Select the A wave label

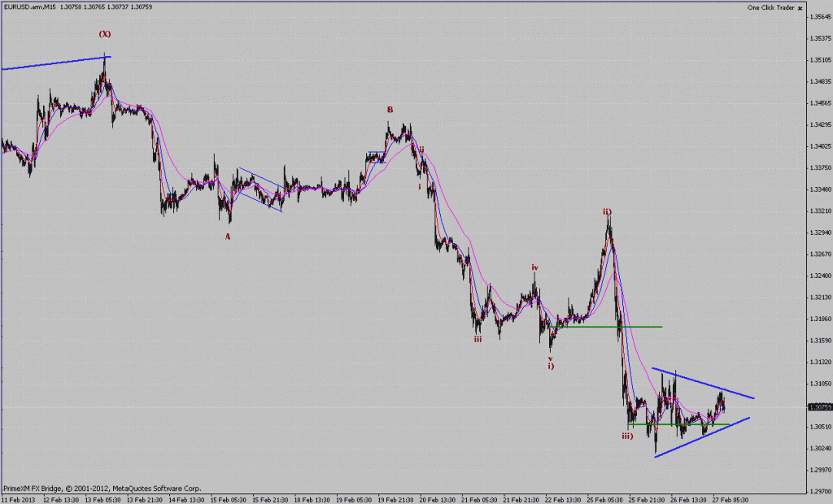click(228, 237)
